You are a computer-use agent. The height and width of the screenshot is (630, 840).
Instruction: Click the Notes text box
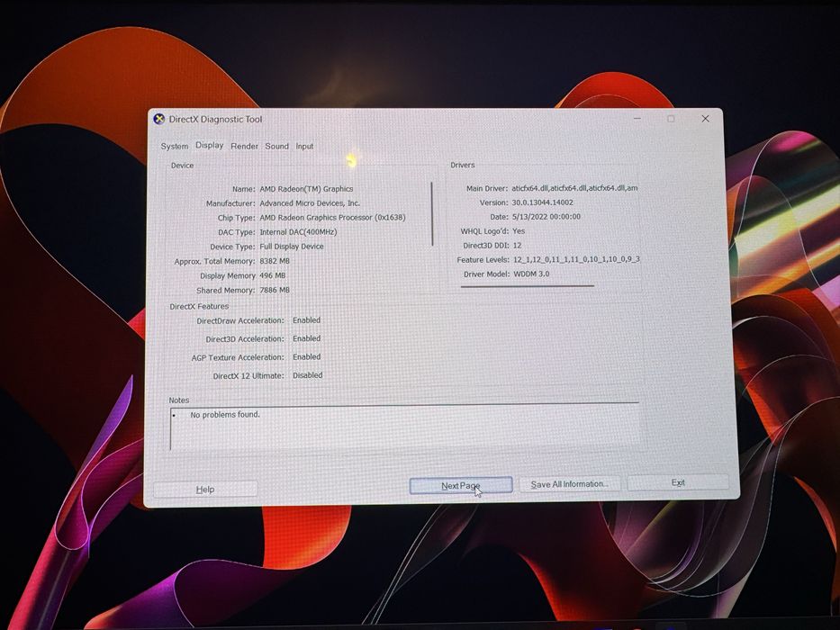404,427
